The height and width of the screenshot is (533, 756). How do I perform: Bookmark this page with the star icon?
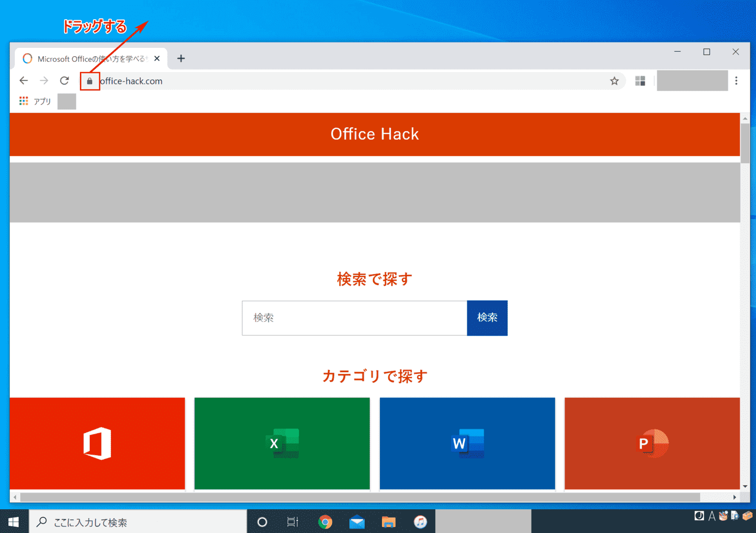pyautogui.click(x=614, y=81)
